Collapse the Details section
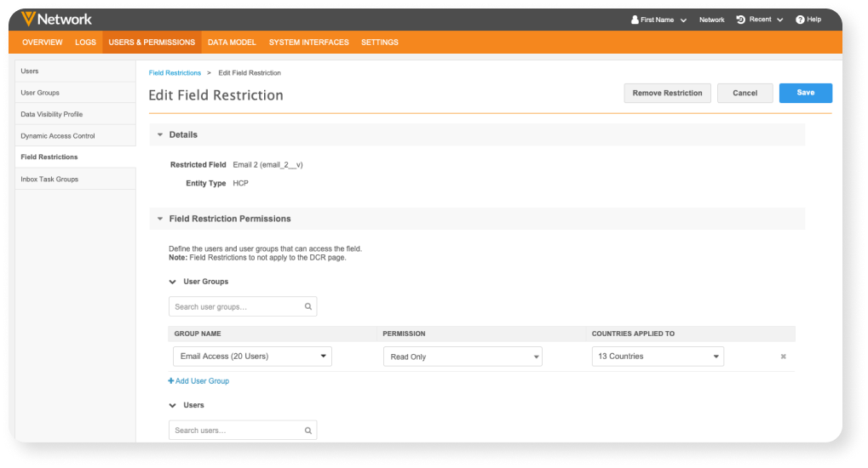Image resolution: width=868 pixels, height=468 pixels. (159, 134)
